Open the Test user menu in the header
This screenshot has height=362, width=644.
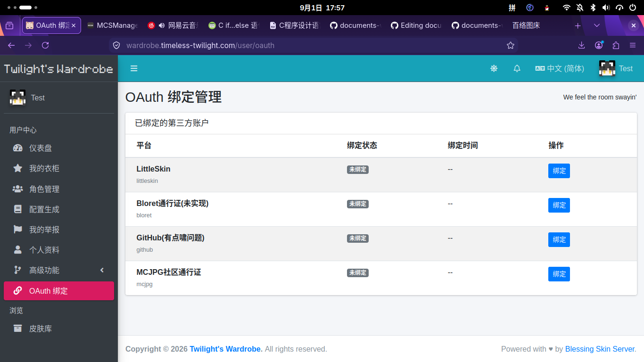616,68
